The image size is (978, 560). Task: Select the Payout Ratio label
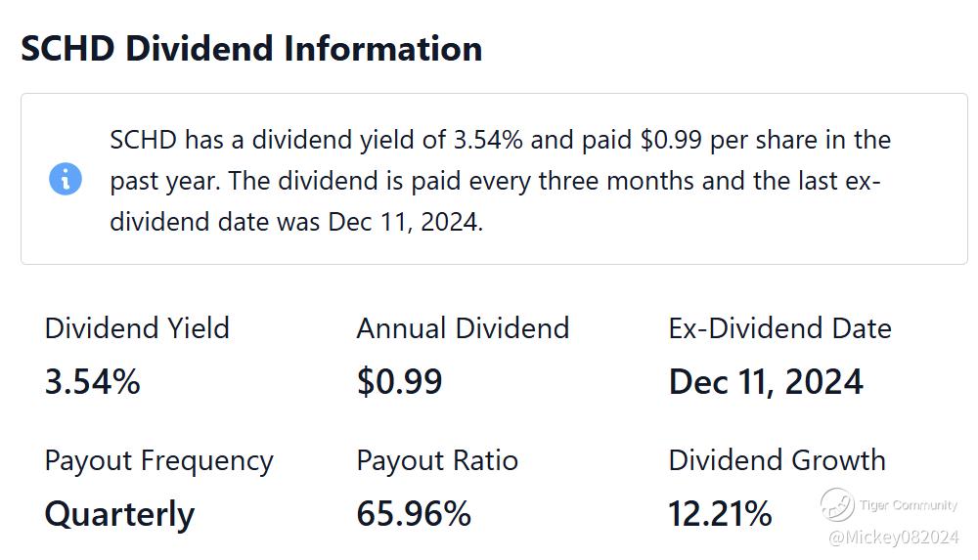(437, 461)
